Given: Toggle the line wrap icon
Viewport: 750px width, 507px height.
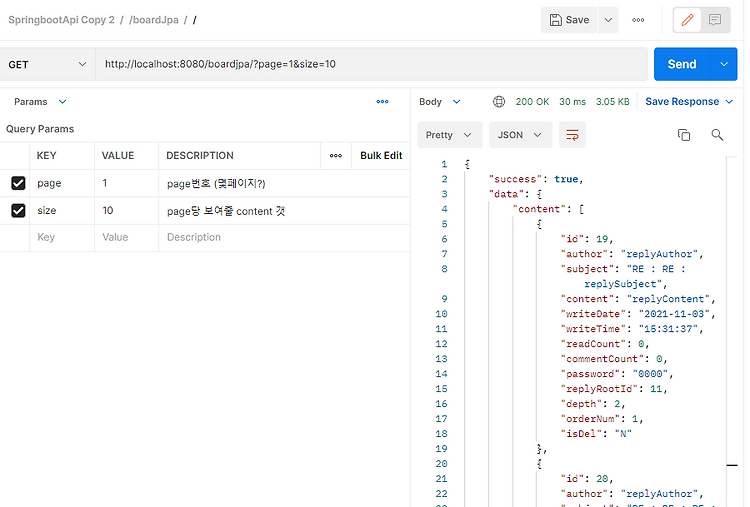Looking at the screenshot, I should (572, 135).
